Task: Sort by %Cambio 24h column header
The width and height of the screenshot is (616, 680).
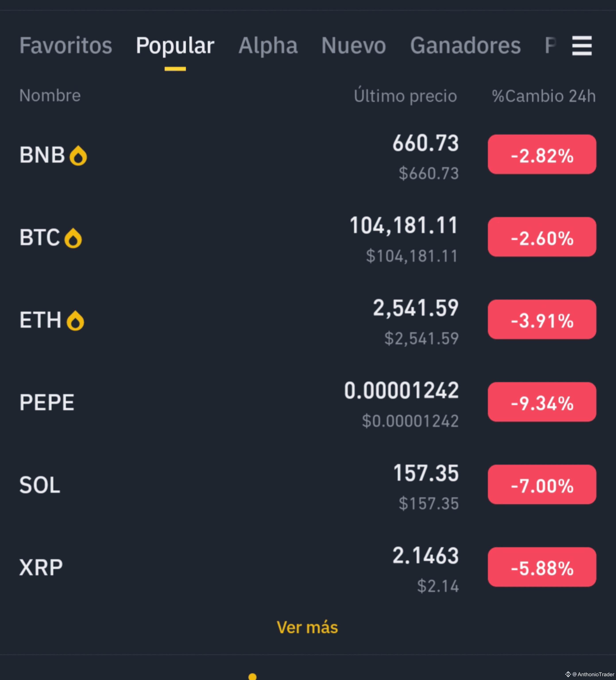Action: [x=544, y=96]
